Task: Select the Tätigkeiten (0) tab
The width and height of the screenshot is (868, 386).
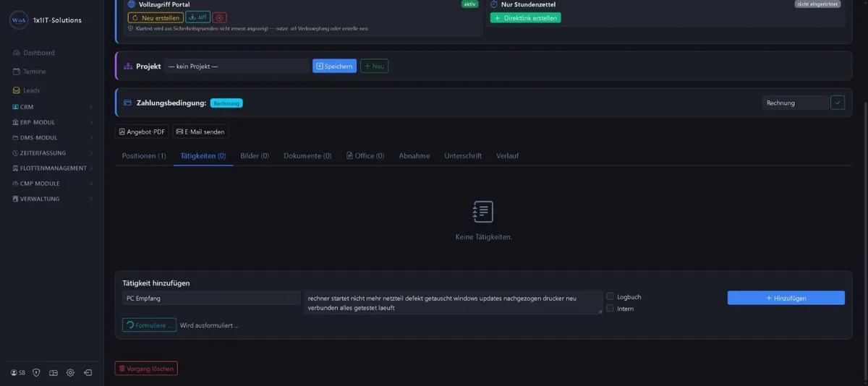Action: [203, 155]
